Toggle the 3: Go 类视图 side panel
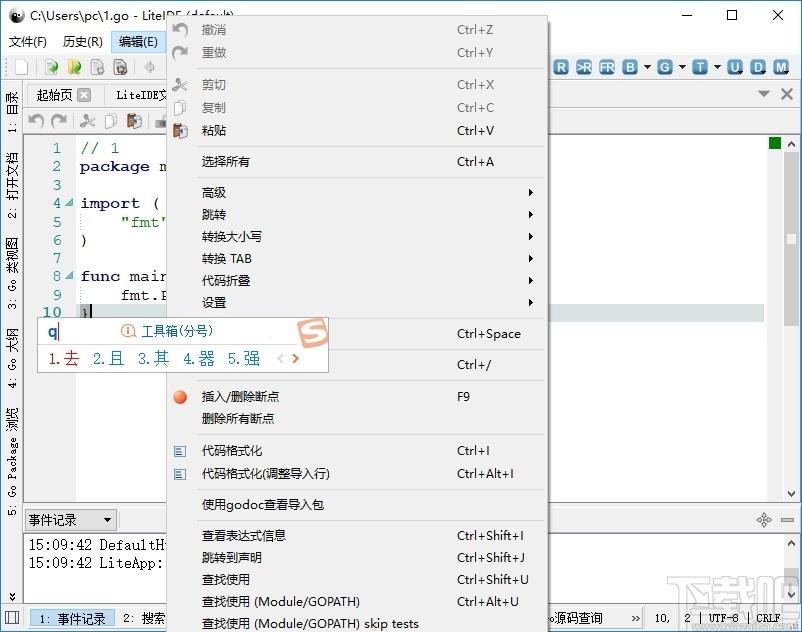Screen dimensions: 802x632 12,273
